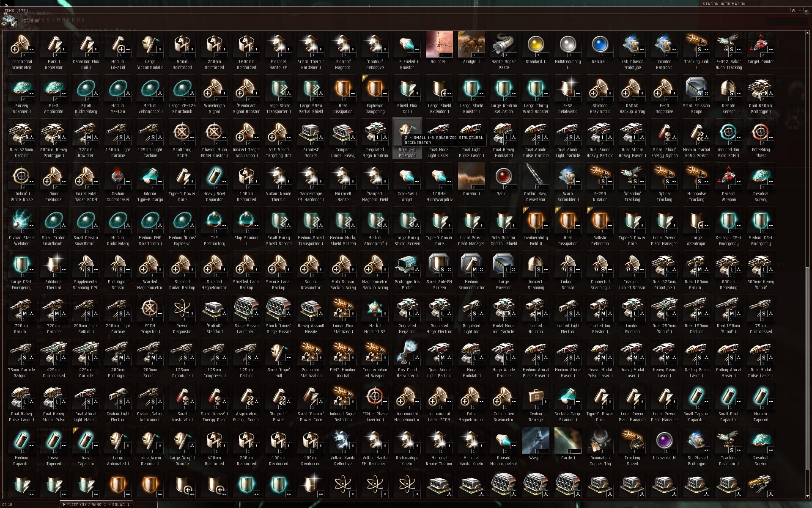Toggle the window pin circle button
The image size is (812, 508).
point(793,11)
